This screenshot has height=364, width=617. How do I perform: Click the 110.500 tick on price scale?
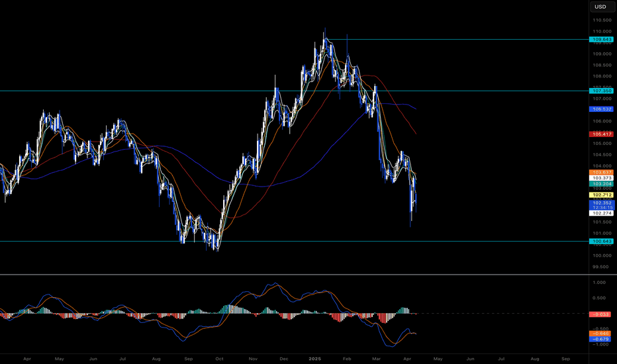602,20
